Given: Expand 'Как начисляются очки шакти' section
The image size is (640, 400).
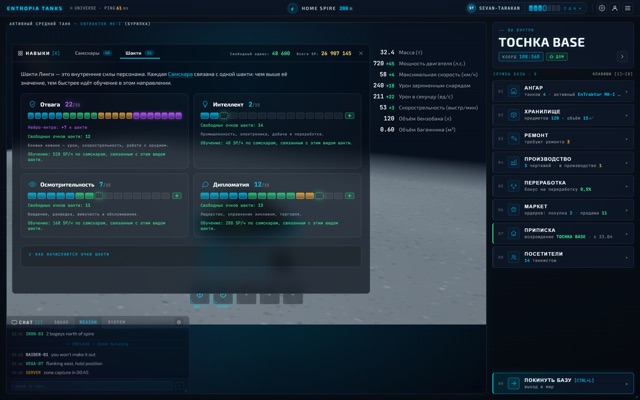Looking at the screenshot, I should click(x=191, y=255).
